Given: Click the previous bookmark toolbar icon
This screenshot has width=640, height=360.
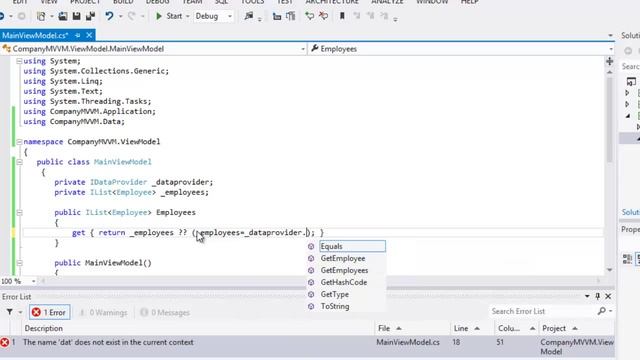Looking at the screenshot, I should coord(357,16).
